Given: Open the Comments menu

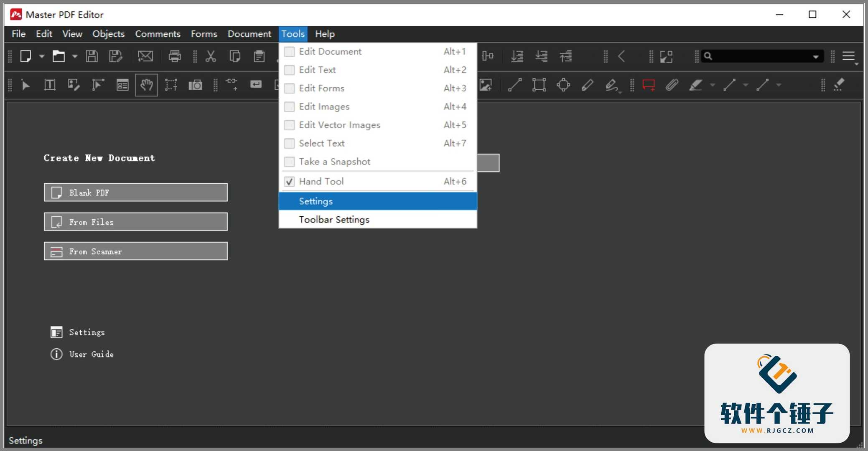Looking at the screenshot, I should pyautogui.click(x=158, y=34).
